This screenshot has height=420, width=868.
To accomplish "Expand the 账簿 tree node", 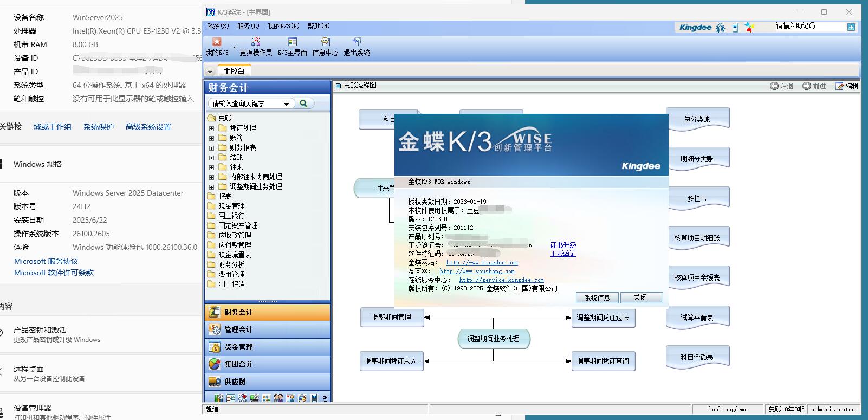I will (x=211, y=138).
